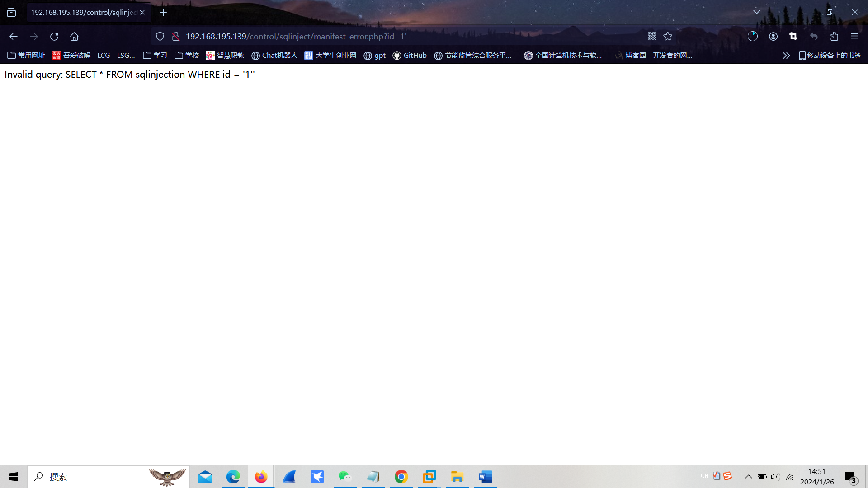The width and height of the screenshot is (868, 488).
Task: Open the GitHub bookmark
Action: [x=410, y=56]
